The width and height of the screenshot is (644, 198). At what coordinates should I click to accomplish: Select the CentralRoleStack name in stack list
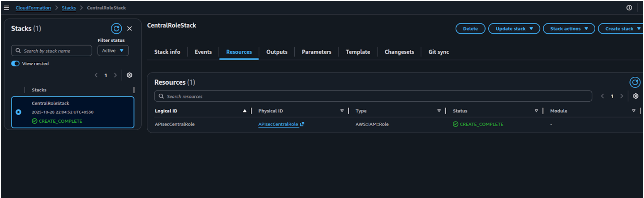point(51,103)
